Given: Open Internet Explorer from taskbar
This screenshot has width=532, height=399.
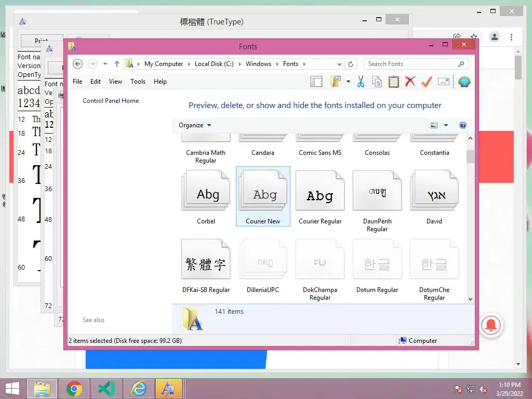Looking at the screenshot, I should point(139,389).
